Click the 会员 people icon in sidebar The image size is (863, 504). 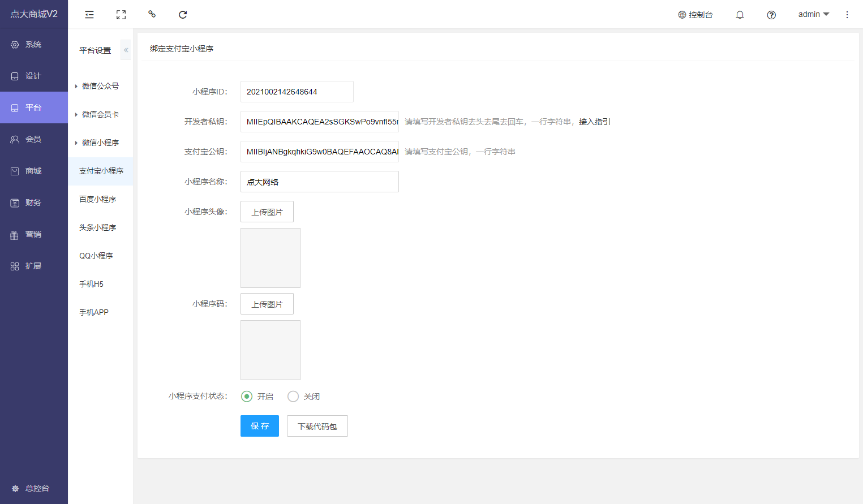pos(15,140)
